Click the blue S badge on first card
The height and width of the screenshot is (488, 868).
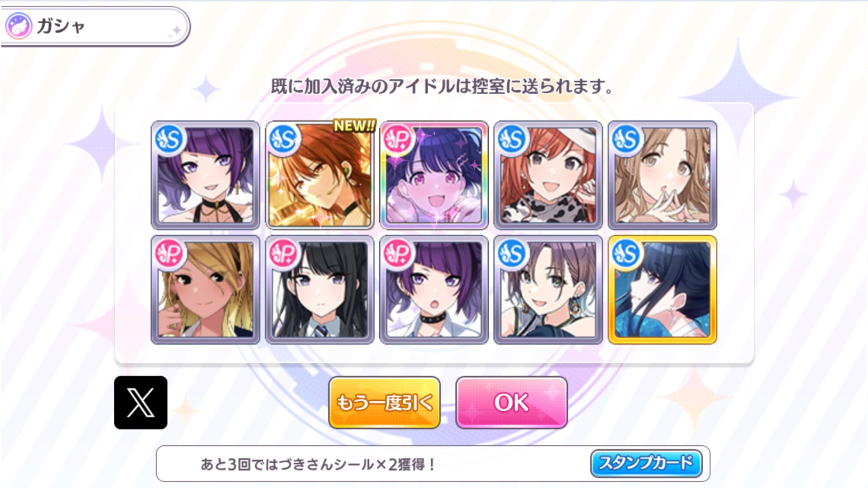pyautogui.click(x=170, y=139)
